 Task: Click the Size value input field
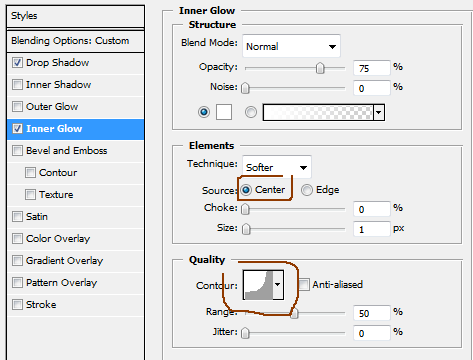tap(372, 229)
